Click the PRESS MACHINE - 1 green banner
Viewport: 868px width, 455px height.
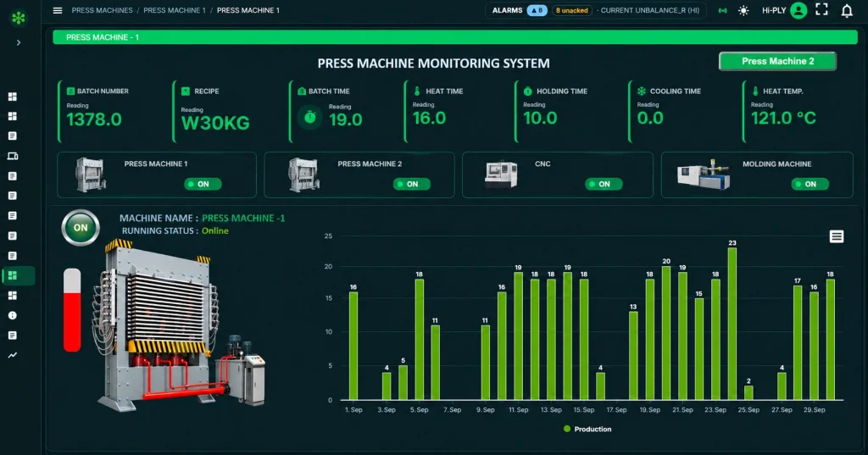[x=455, y=37]
